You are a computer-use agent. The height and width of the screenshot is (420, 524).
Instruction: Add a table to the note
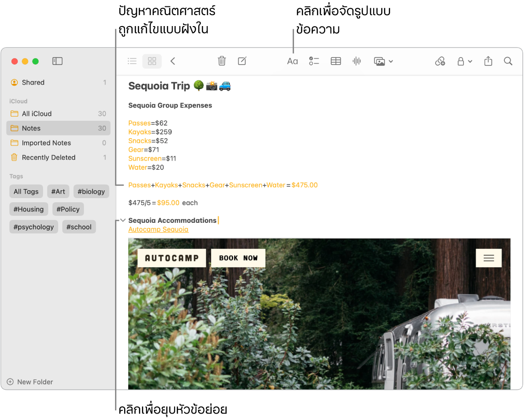pyautogui.click(x=336, y=61)
